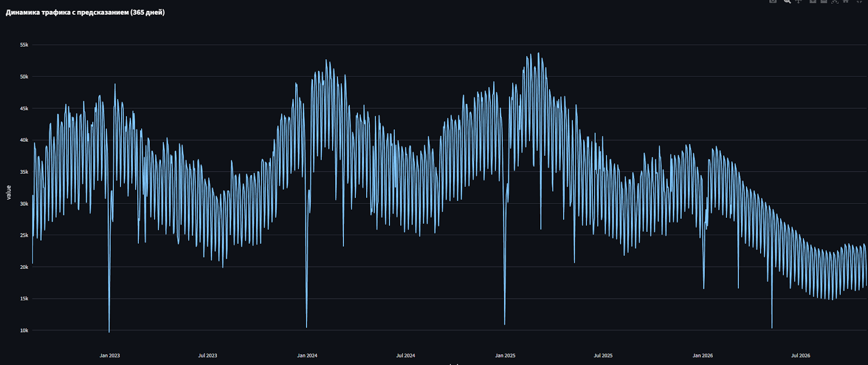Click the Jan 2025 x-axis label
This screenshot has width=868, height=365.
click(x=505, y=356)
